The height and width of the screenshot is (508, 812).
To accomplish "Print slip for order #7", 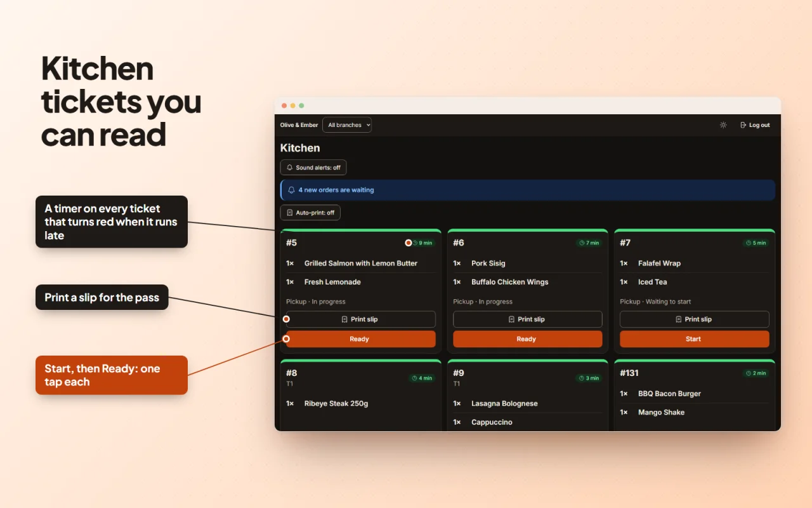I will coord(695,319).
